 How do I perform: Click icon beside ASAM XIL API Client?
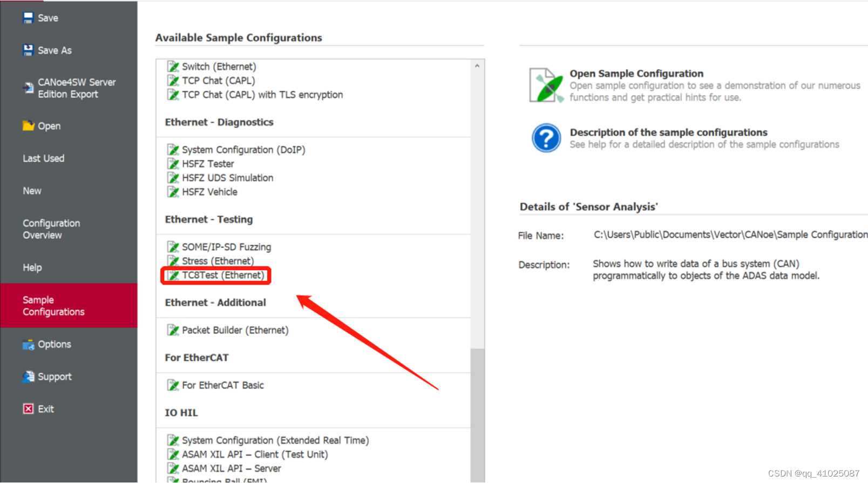[x=173, y=454]
